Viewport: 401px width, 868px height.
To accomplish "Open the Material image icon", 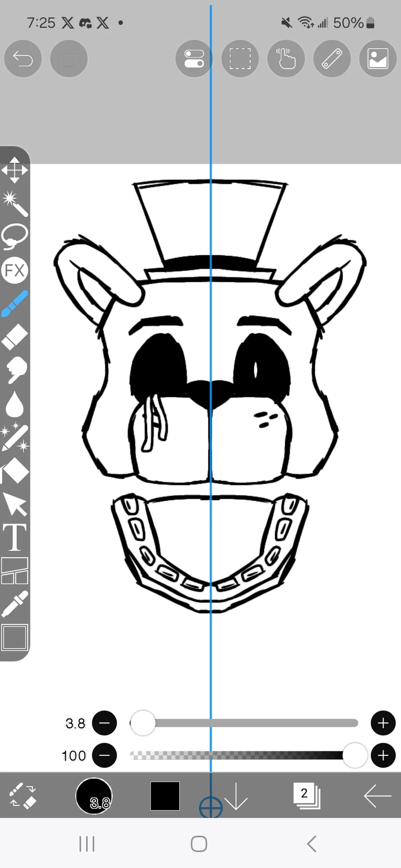I will pos(378,59).
